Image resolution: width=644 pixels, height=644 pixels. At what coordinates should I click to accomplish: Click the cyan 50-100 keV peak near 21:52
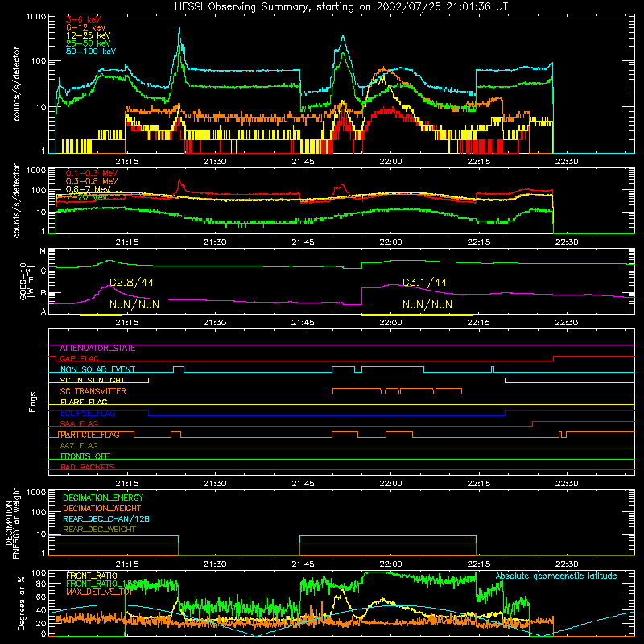[x=343, y=37]
